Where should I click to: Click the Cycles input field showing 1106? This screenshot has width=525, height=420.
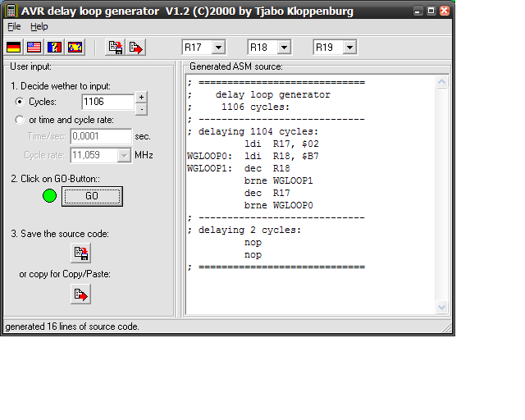[107, 102]
